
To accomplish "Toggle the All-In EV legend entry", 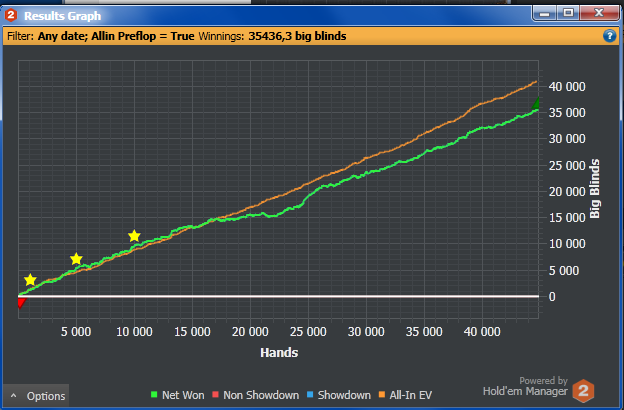I will [405, 395].
